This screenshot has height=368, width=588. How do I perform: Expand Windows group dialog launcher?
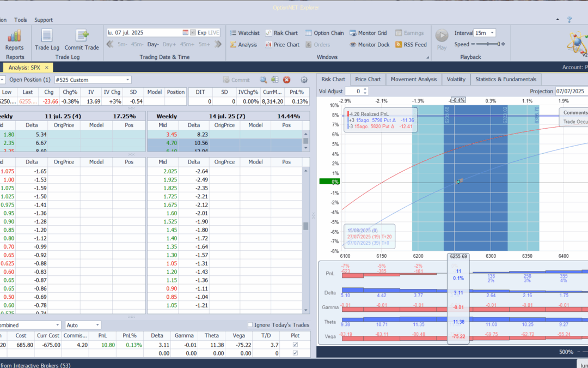click(427, 57)
